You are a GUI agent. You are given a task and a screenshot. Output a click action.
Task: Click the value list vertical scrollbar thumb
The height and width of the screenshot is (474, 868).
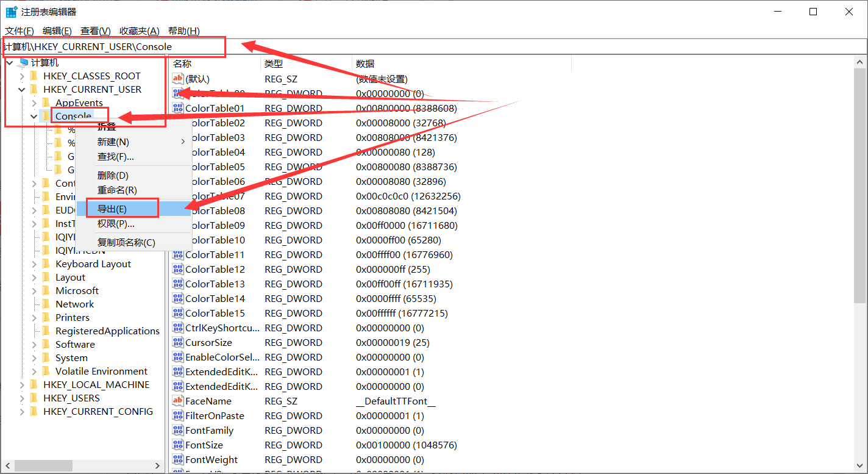pos(860,185)
